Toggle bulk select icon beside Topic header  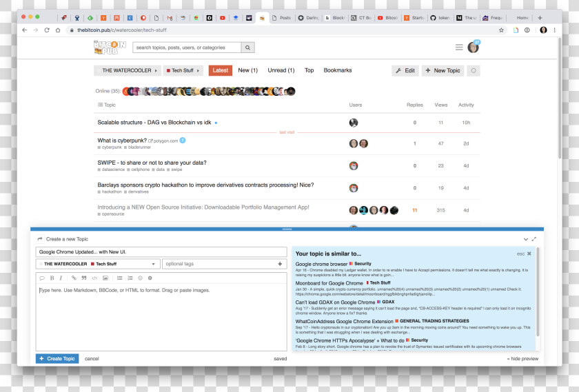100,105
